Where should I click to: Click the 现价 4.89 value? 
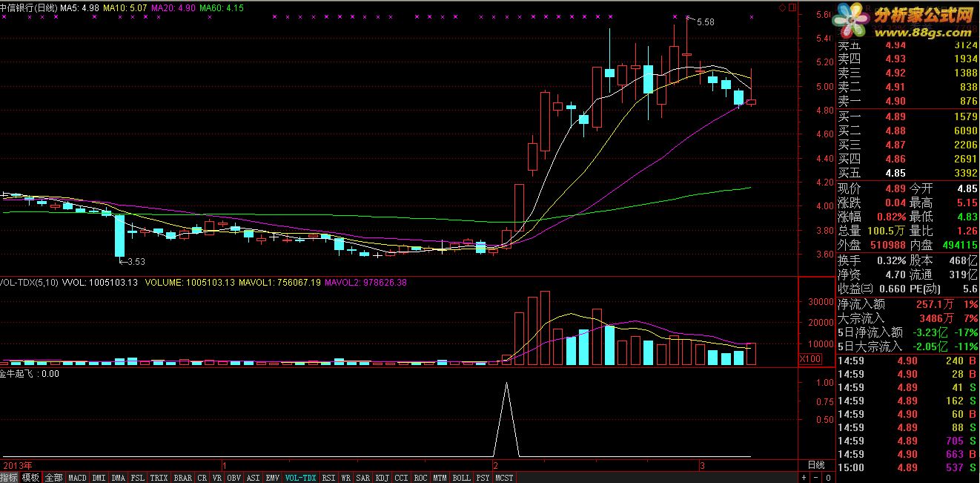[895, 188]
